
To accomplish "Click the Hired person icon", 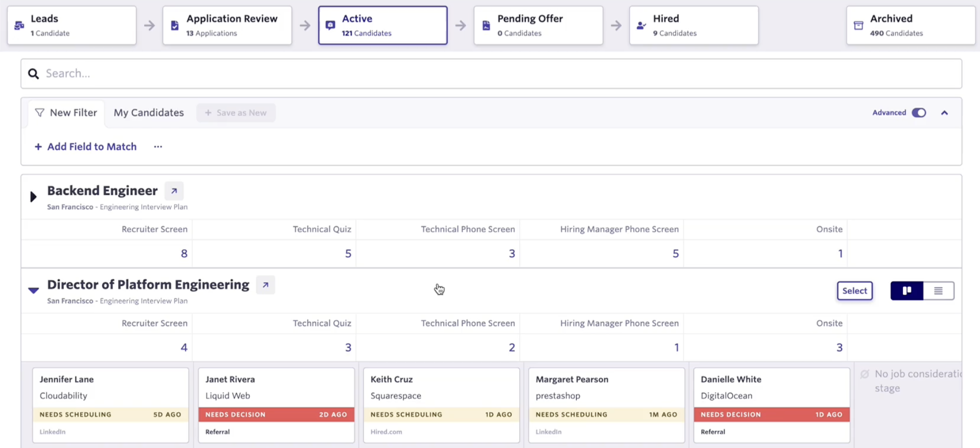I will [641, 26].
